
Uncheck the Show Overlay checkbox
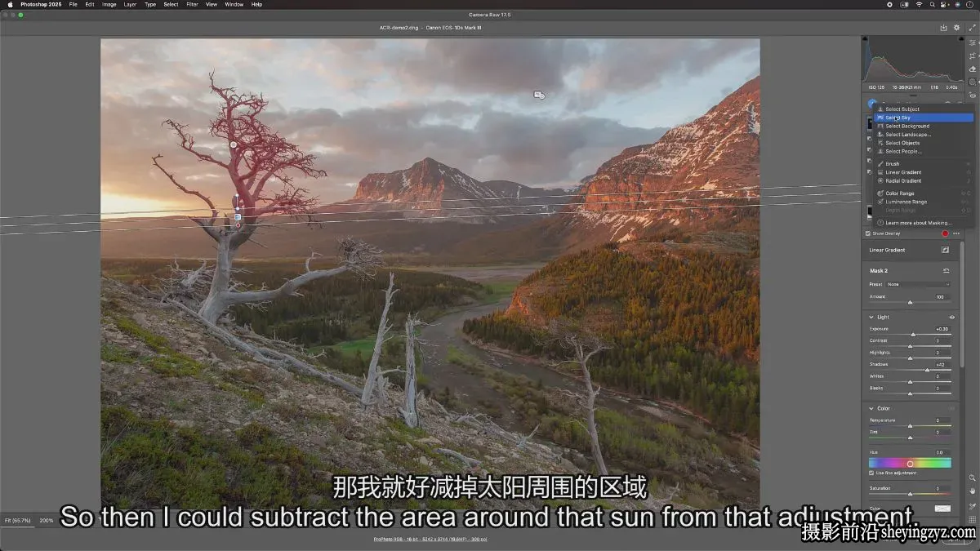click(x=868, y=233)
